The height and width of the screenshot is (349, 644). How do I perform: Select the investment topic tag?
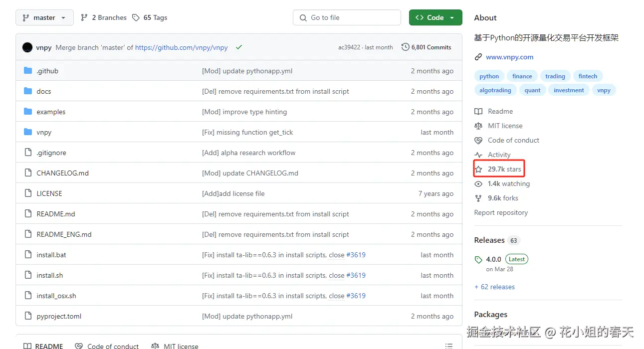click(569, 90)
